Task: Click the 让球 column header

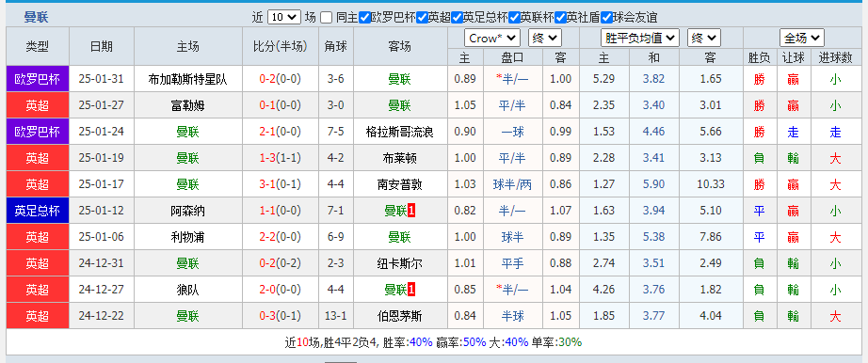Action: tap(793, 57)
